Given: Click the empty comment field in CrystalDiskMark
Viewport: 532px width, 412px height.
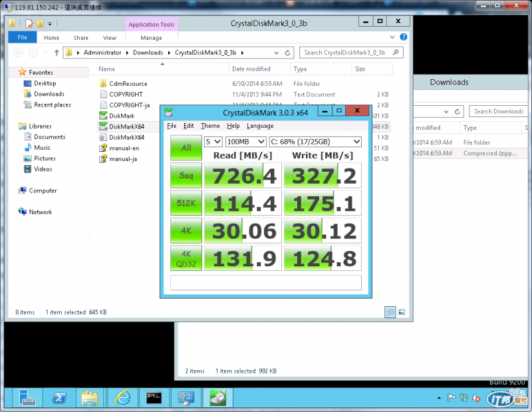Looking at the screenshot, I should 265,283.
